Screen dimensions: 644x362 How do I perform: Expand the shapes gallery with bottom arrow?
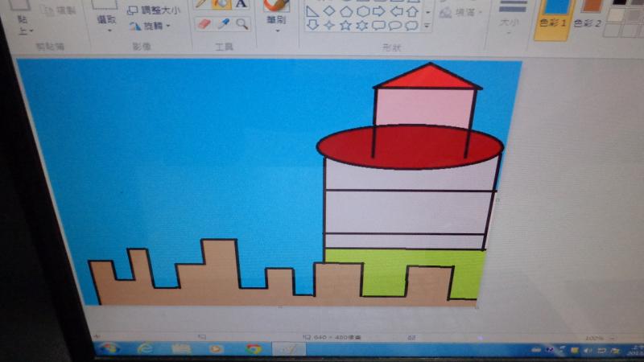[427, 26]
